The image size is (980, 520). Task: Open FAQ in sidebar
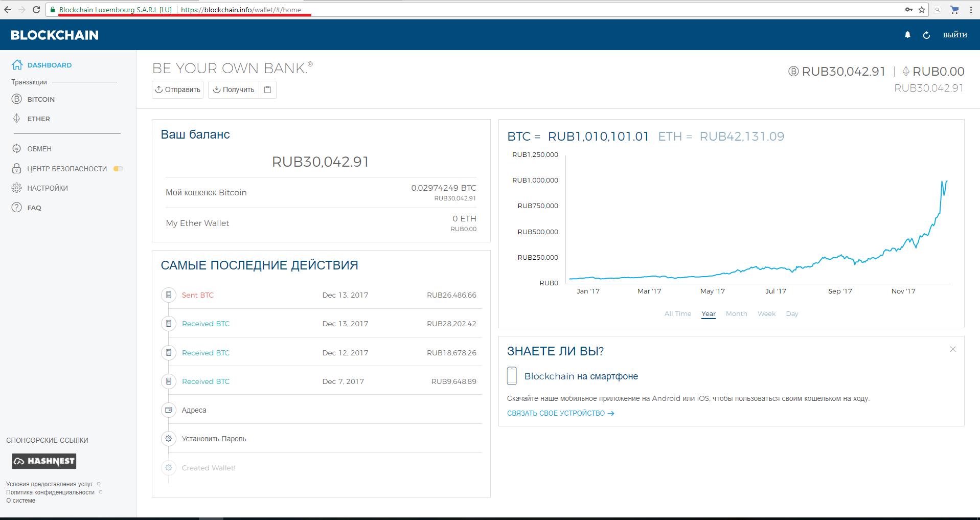tap(27, 208)
